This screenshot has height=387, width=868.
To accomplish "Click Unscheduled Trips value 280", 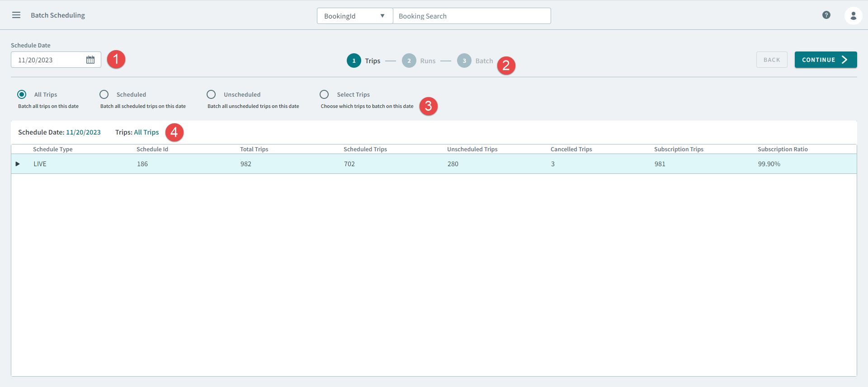I will pos(453,164).
